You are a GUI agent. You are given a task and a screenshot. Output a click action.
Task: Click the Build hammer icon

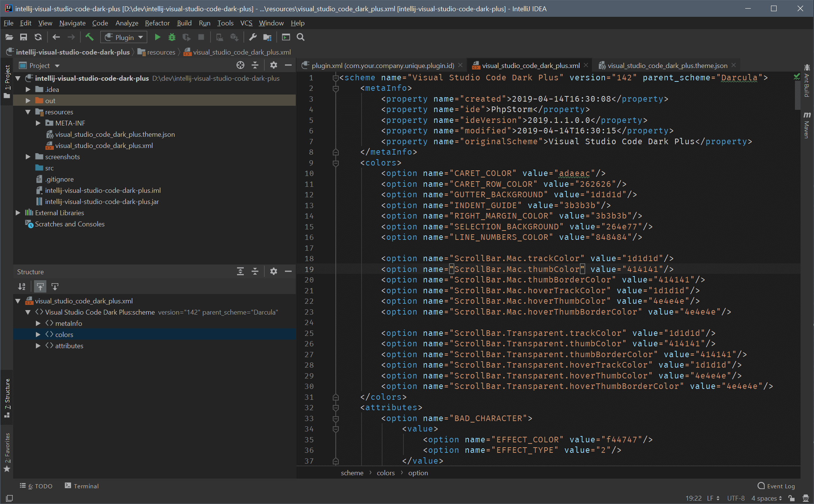click(89, 37)
